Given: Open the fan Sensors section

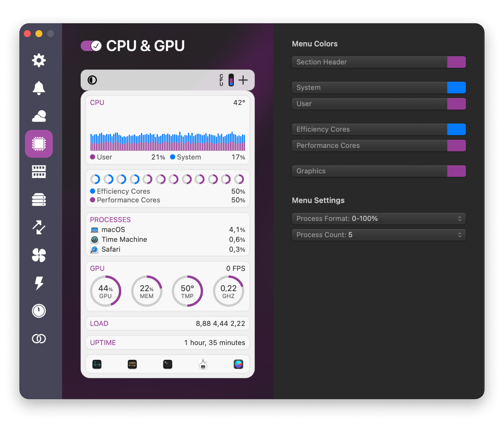Looking at the screenshot, I should point(39,255).
